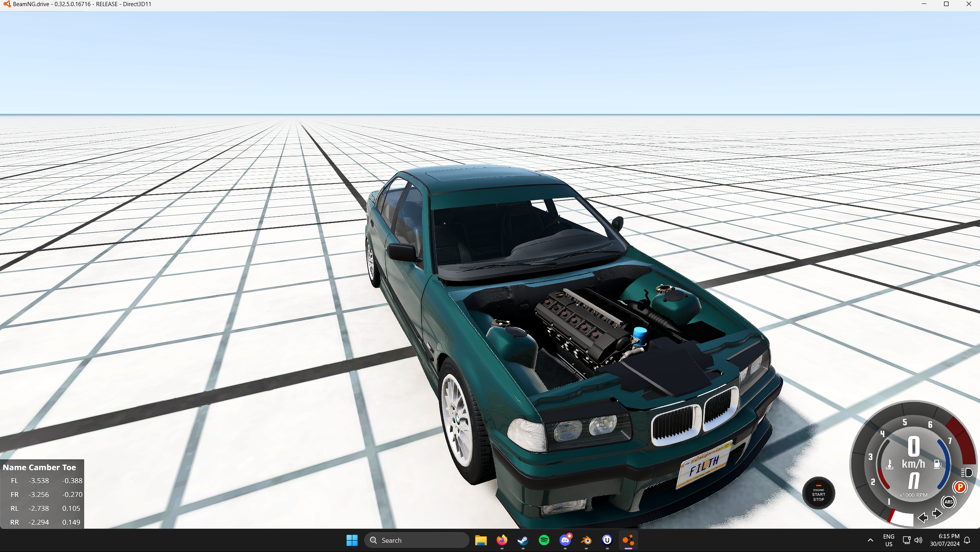Click the FL row label
This screenshot has width=980, height=552.
tap(15, 480)
